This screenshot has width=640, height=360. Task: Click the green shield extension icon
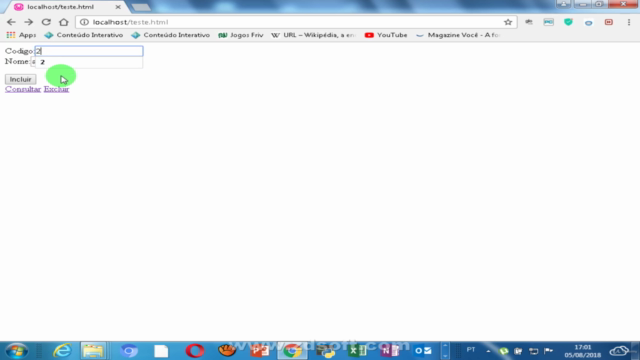pos(568,22)
